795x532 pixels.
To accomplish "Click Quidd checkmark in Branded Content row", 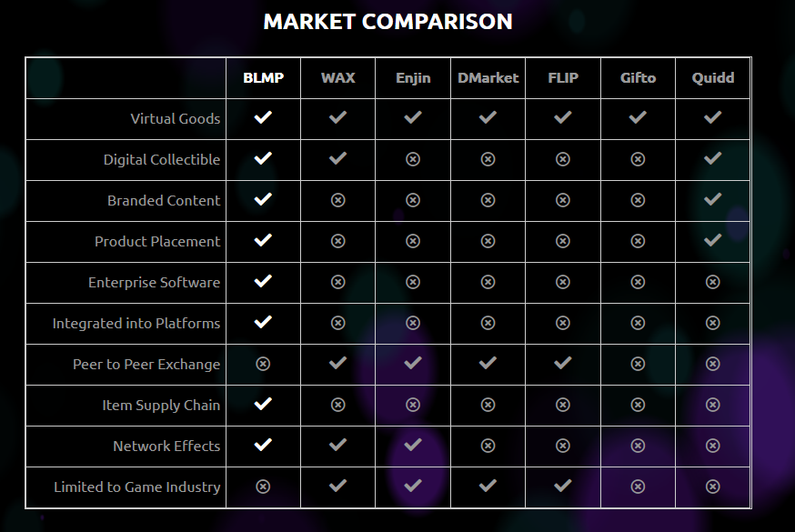I will coord(713,199).
